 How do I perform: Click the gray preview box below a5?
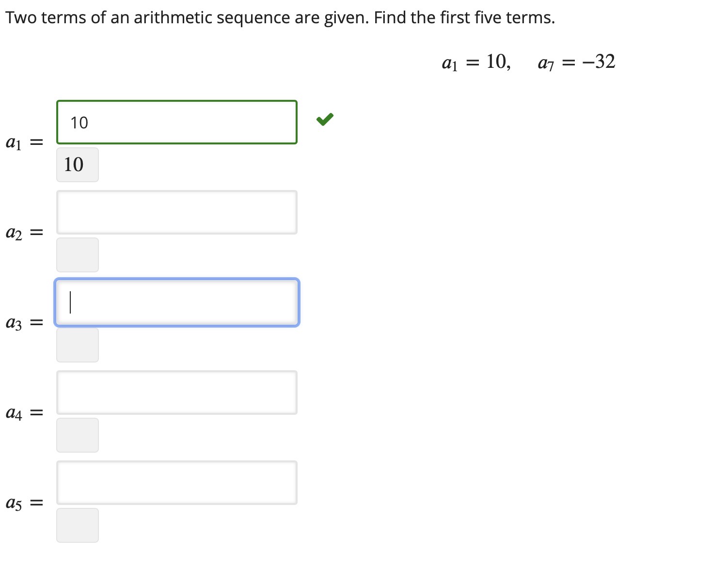[x=77, y=525]
